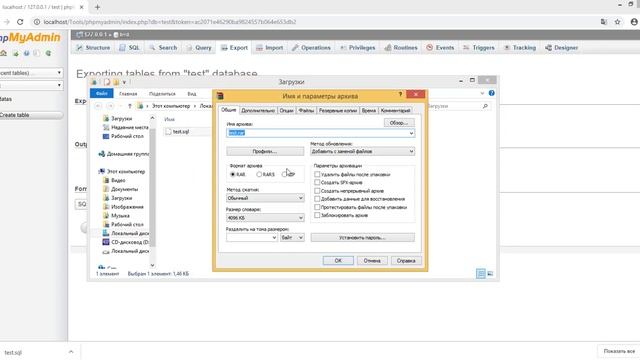The width and height of the screenshot is (640, 360).
Task: Go up one folder level in Explorer
Action: [129, 106]
